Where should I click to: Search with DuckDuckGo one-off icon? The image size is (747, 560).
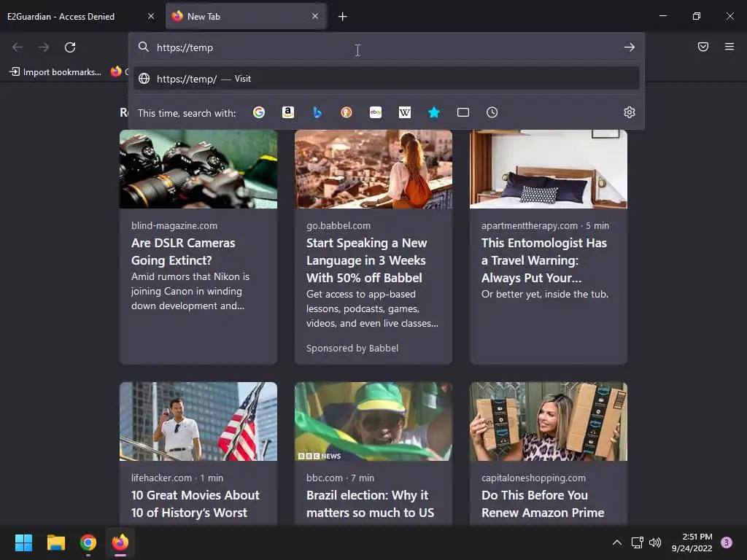[347, 112]
